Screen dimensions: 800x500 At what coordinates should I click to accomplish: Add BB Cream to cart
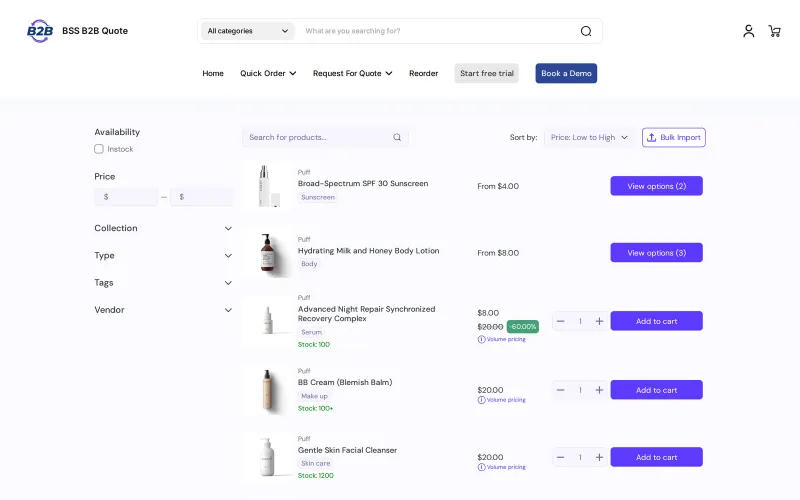[657, 390]
